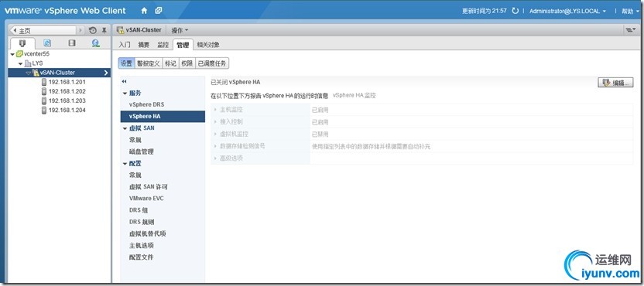
Task: Click the arrow on the vSAN-Cluster row
Action: click(106, 73)
